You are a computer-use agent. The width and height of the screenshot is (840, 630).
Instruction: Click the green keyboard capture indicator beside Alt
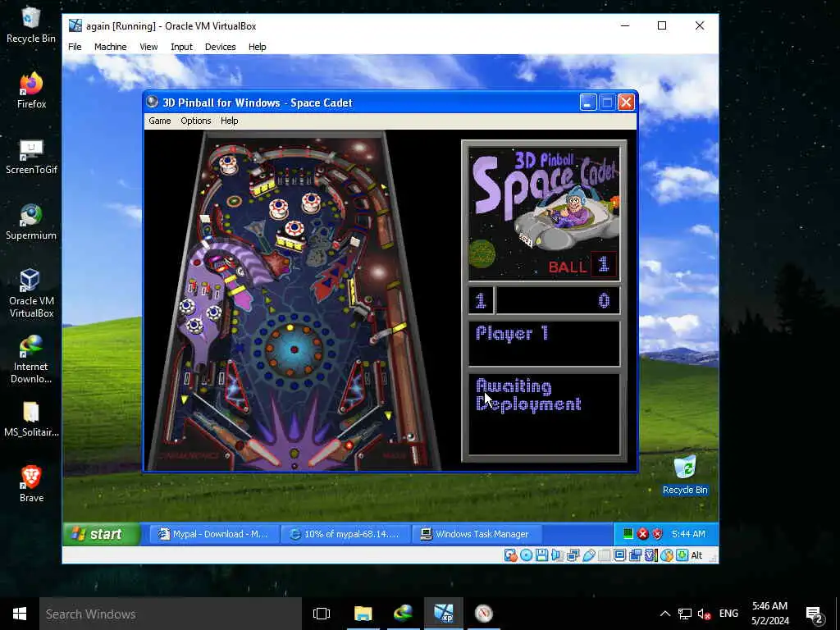tap(682, 555)
